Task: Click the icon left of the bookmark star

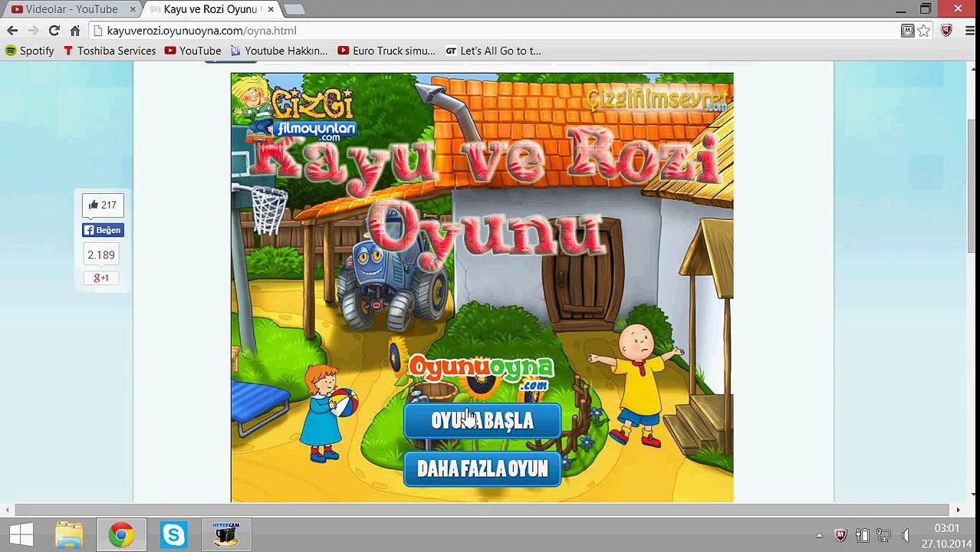Action: pyautogui.click(x=908, y=31)
